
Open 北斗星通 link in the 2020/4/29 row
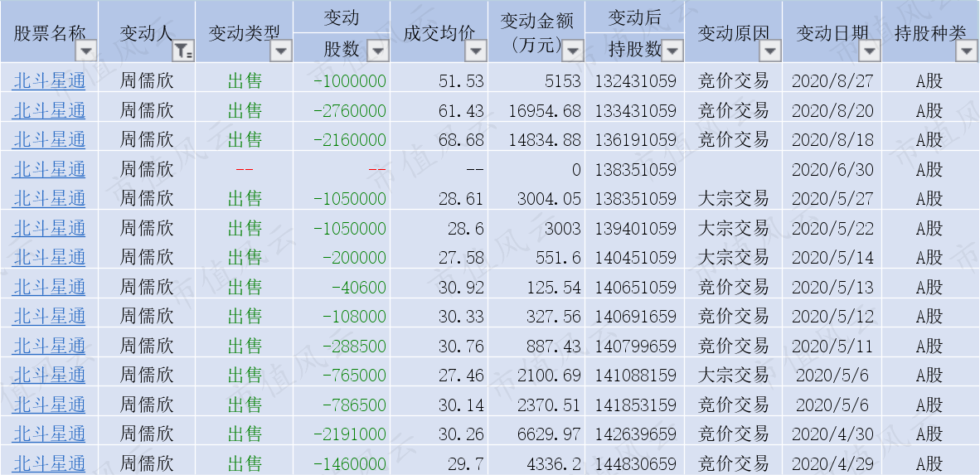coord(49,463)
